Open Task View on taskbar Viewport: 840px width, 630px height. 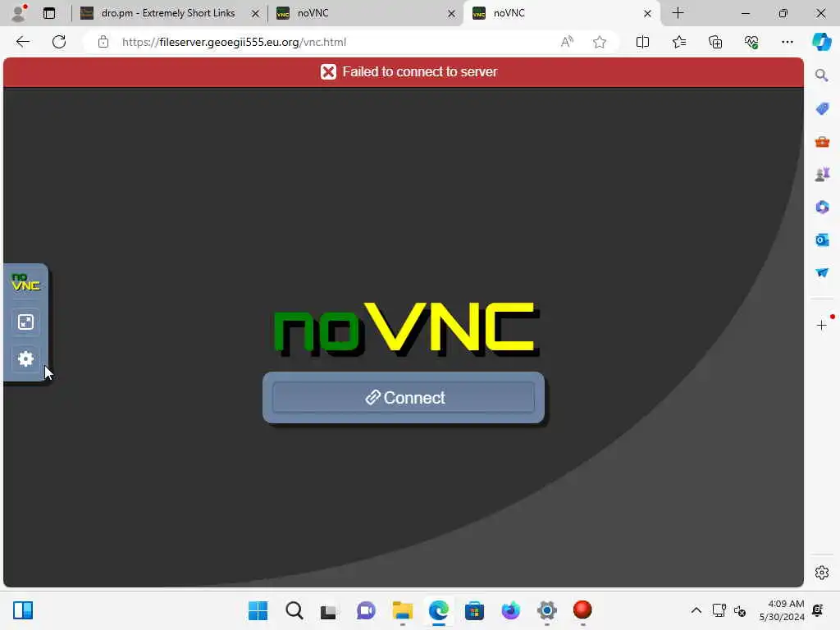330,610
